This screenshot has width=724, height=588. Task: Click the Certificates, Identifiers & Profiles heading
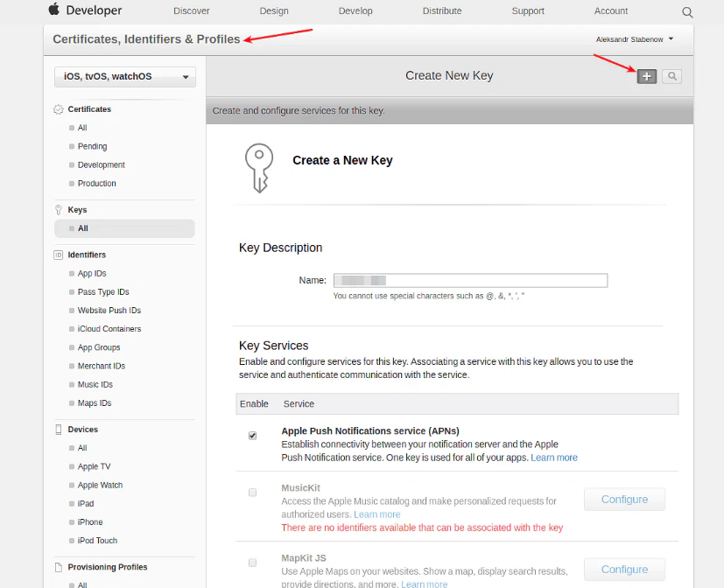coord(146,39)
